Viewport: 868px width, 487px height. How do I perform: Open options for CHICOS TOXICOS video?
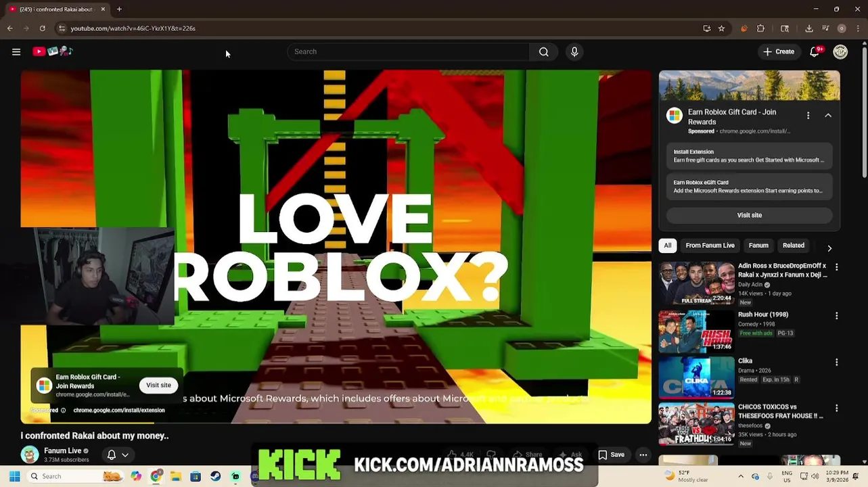tap(836, 408)
